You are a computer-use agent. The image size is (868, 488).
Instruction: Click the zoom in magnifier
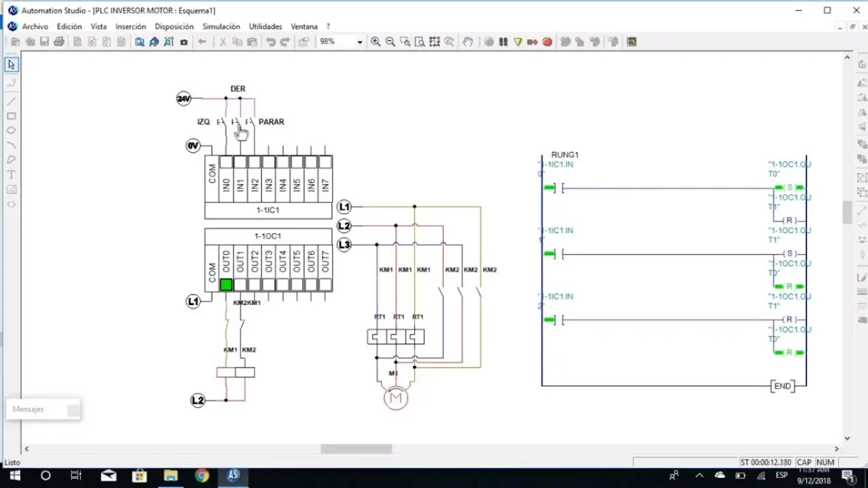[x=376, y=42]
